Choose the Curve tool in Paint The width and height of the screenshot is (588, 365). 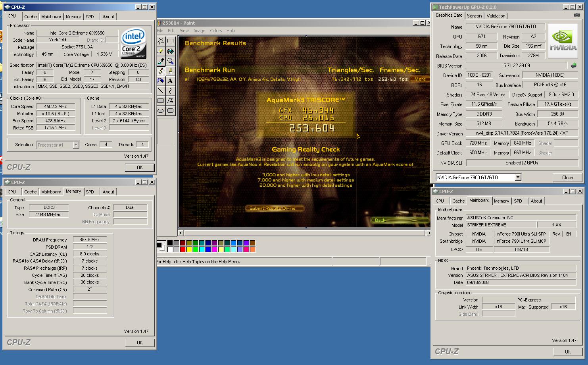(x=171, y=91)
